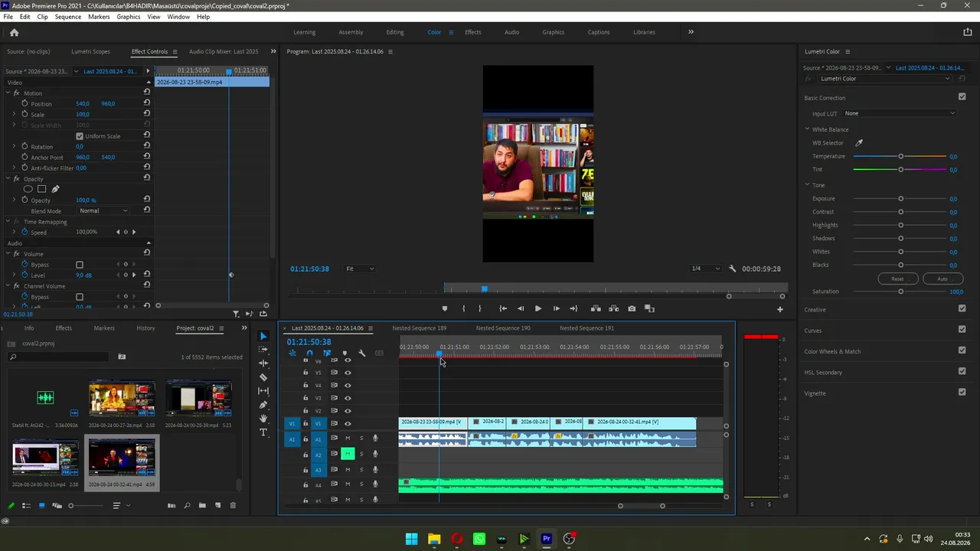Step back one frame

(521, 308)
